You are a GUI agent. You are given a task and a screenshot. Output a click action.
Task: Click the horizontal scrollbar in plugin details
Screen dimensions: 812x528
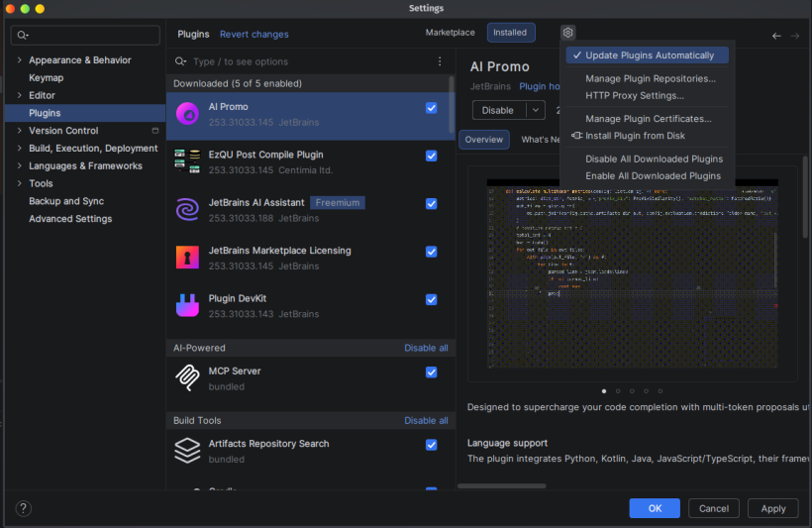pos(502,486)
